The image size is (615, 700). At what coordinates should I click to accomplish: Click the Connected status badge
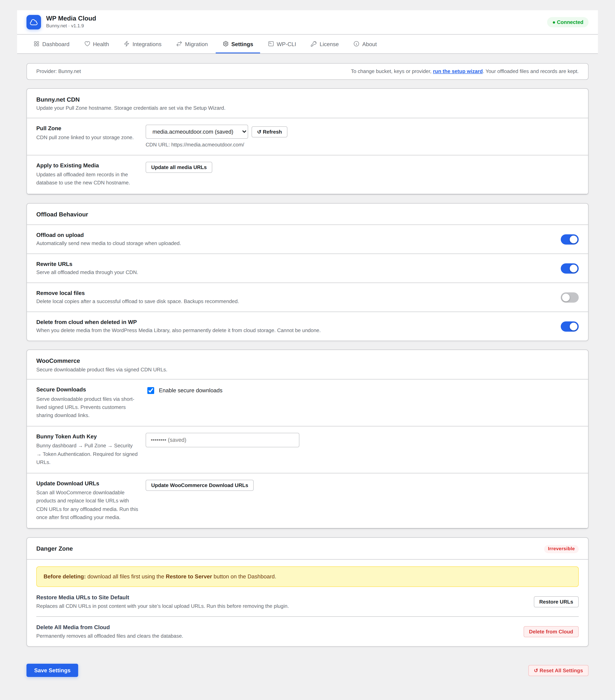pos(568,22)
